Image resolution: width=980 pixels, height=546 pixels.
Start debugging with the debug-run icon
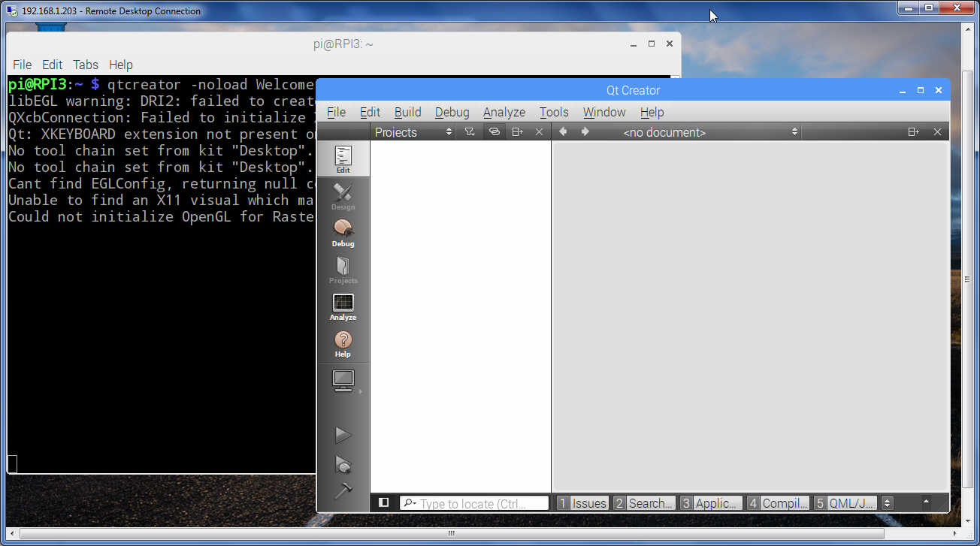343,464
